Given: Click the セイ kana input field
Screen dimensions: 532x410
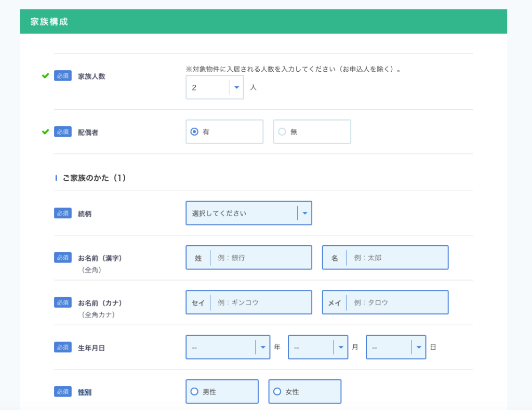Looking at the screenshot, I should click(249, 302).
